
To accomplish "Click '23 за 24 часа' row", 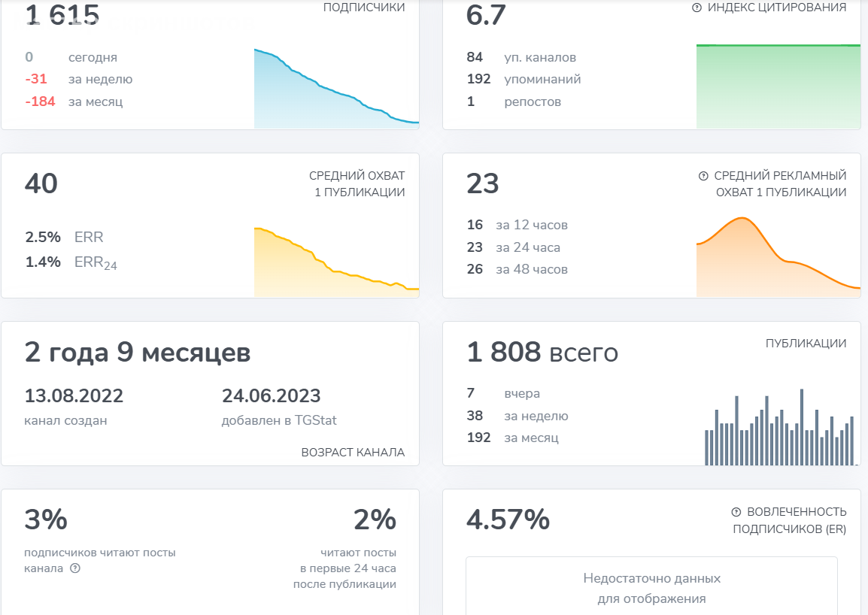I will pyautogui.click(x=513, y=247).
